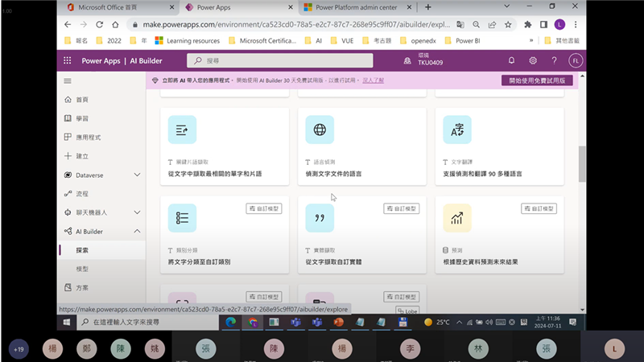This screenshot has width=644, height=362.
Task: Switch to the Power Platform admin center tab
Action: coord(355,7)
